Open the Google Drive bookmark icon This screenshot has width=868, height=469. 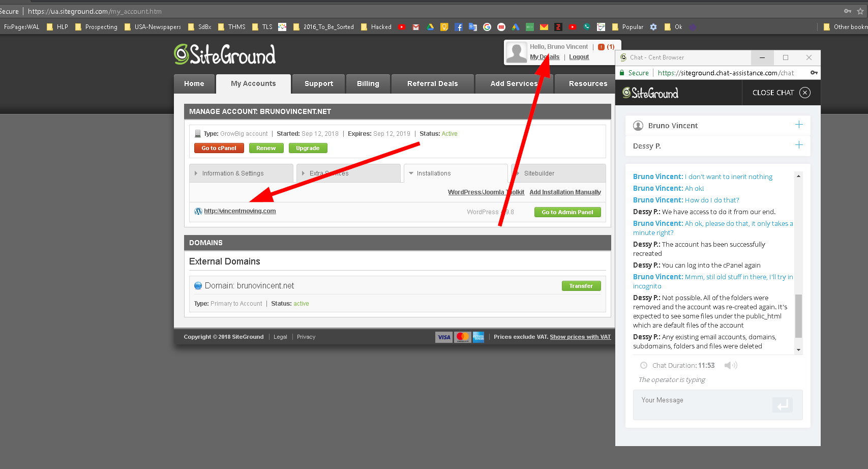[430, 27]
